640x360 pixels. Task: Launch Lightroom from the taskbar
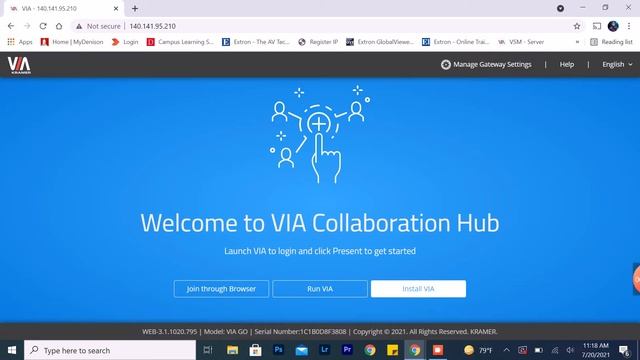click(324, 350)
